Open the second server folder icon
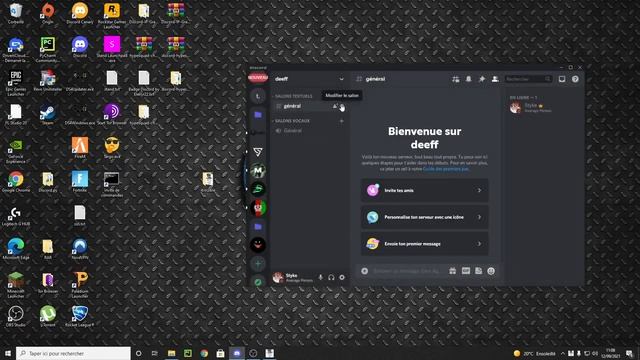 coord(258,227)
